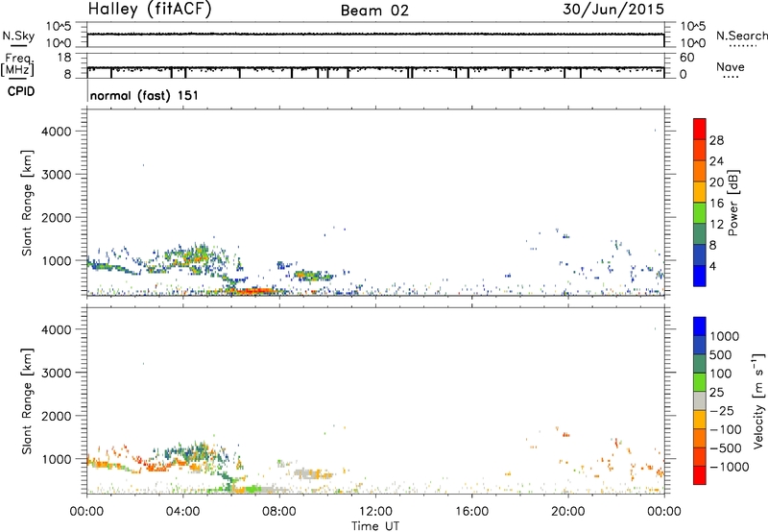The image size is (768, 532).
Task: Click the 'N.Sky' legend label
Action: 18,36
